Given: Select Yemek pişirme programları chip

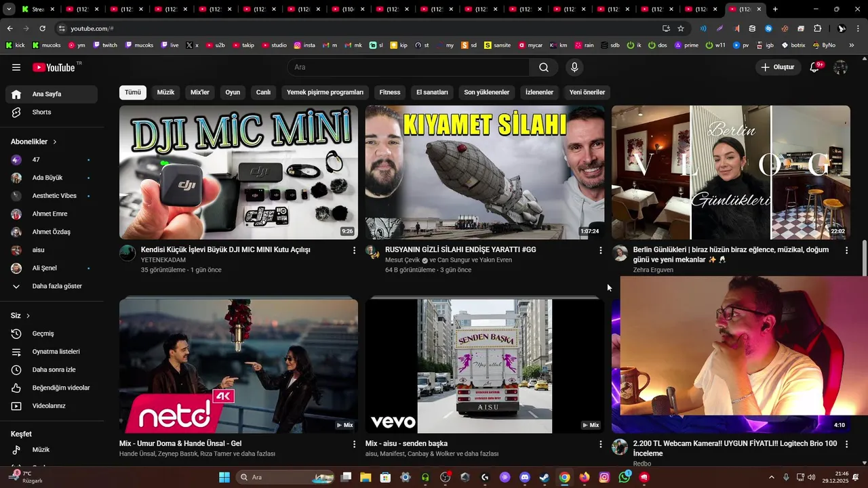Looking at the screenshot, I should [325, 92].
